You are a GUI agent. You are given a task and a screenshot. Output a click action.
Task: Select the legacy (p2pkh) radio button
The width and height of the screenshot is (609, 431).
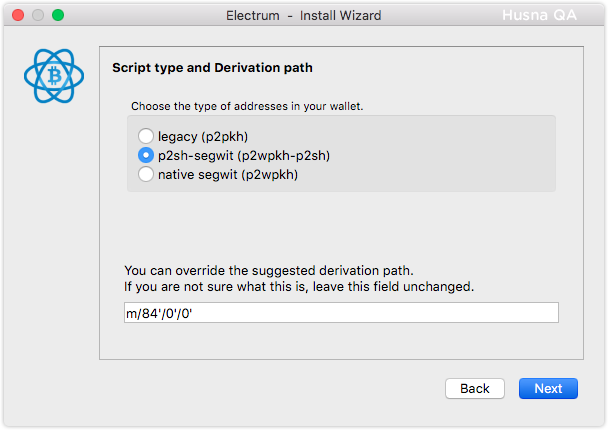tap(146, 136)
